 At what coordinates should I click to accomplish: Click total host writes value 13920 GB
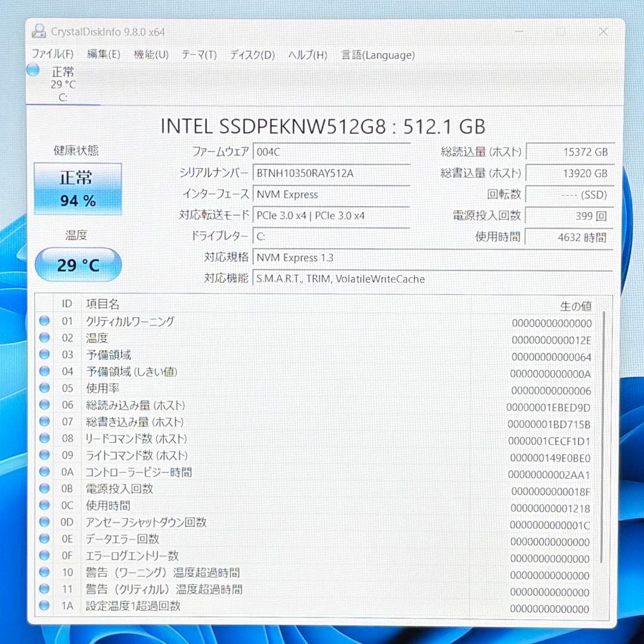tap(570, 174)
